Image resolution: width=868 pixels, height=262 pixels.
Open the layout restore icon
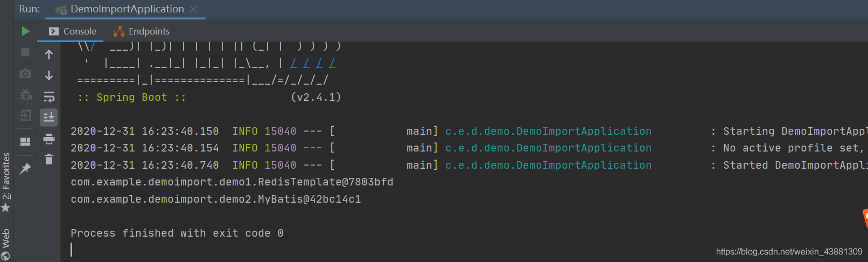point(25,142)
